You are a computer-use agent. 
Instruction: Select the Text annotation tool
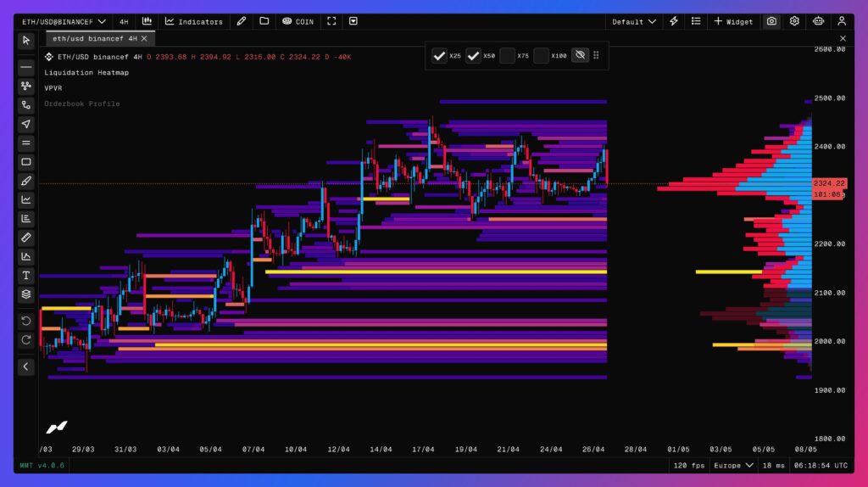[26, 276]
